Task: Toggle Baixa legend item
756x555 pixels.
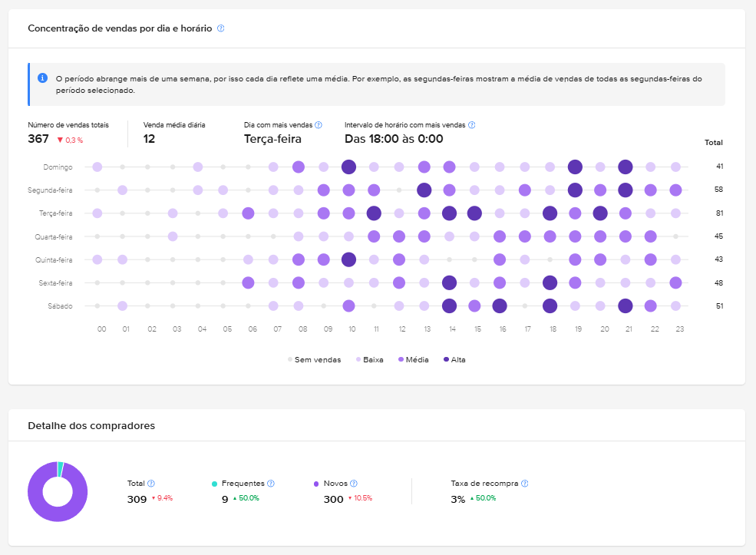Action: coord(370,360)
